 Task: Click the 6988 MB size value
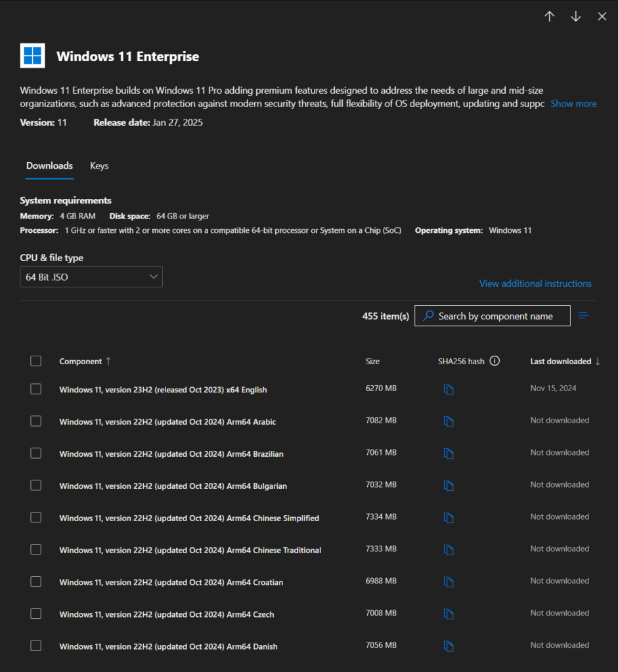coord(381,581)
